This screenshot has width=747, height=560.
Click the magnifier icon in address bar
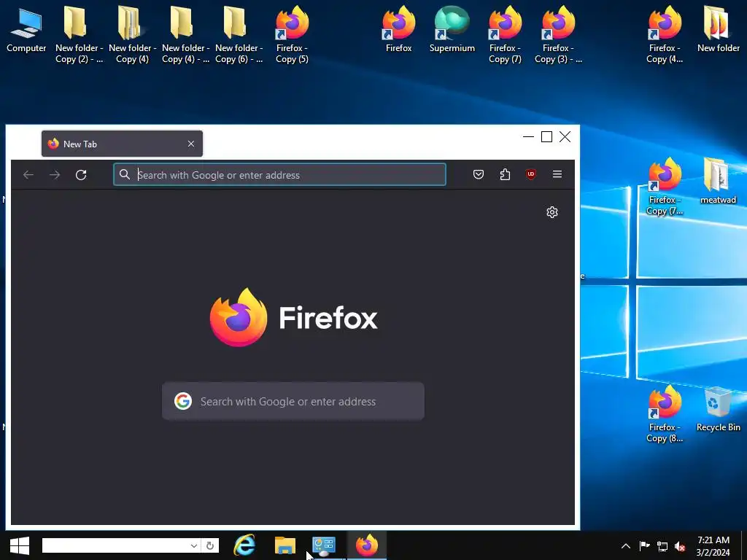124,174
